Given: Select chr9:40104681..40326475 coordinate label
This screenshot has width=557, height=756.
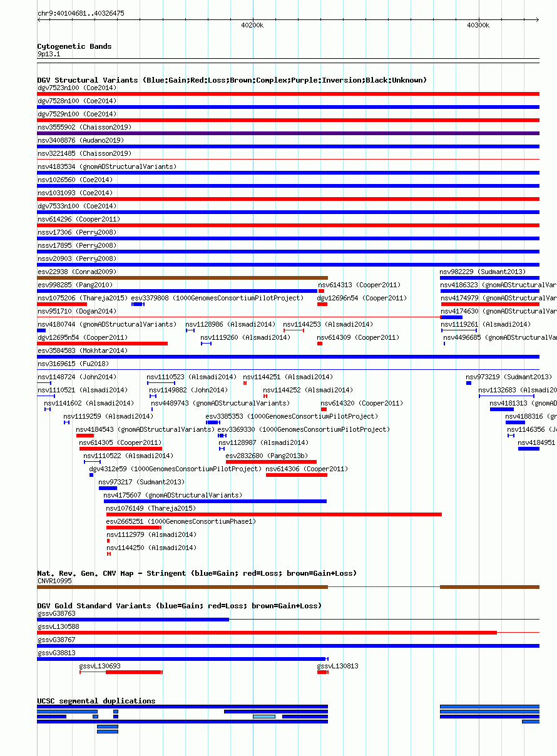Looking at the screenshot, I should click(x=81, y=13).
